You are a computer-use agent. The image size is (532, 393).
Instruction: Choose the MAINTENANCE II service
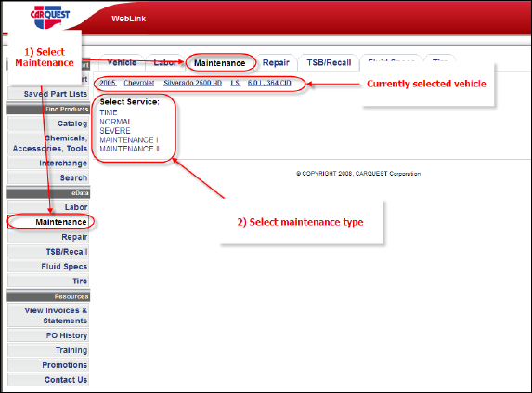tap(129, 149)
